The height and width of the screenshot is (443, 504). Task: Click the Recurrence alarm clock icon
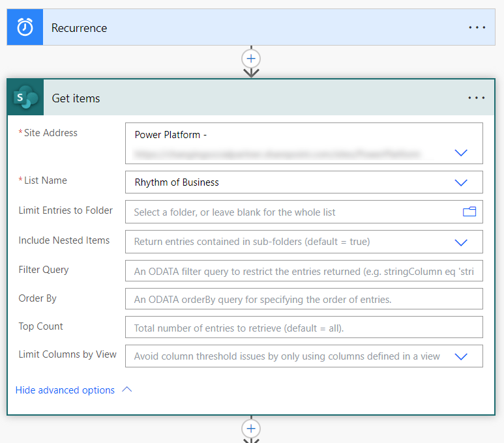click(25, 27)
